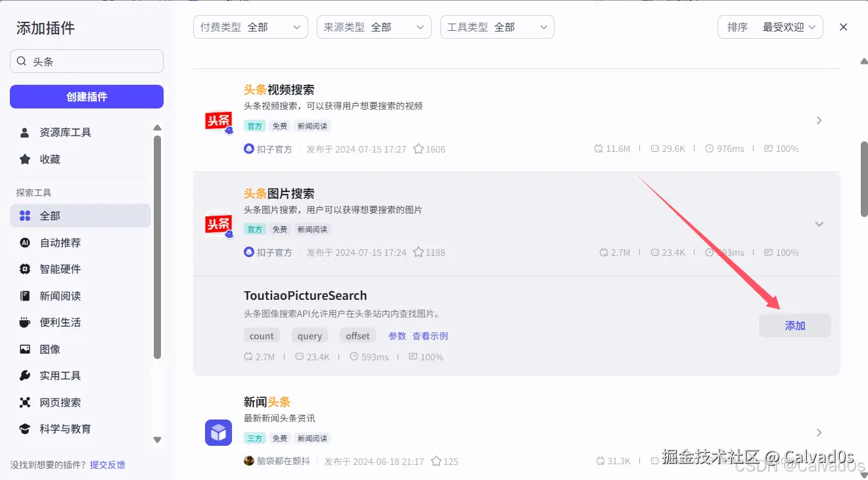
Task: Click the 29.6K bot usage icon
Action: 654,149
